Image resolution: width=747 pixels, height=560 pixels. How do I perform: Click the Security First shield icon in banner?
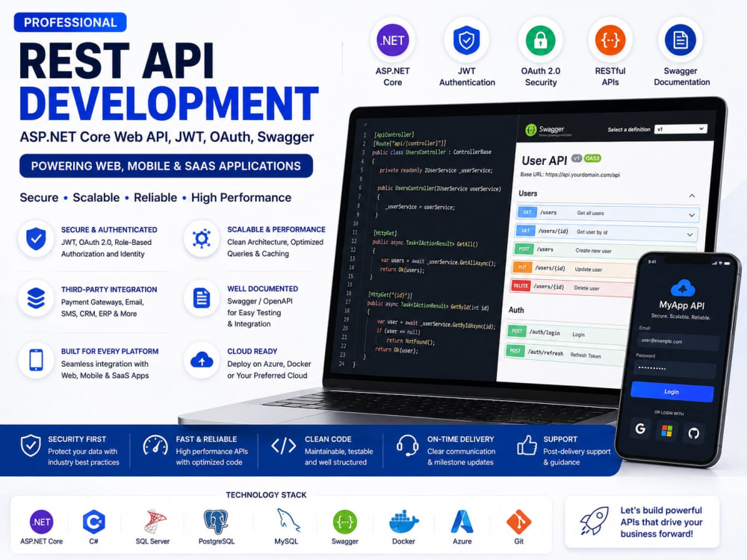point(31,446)
